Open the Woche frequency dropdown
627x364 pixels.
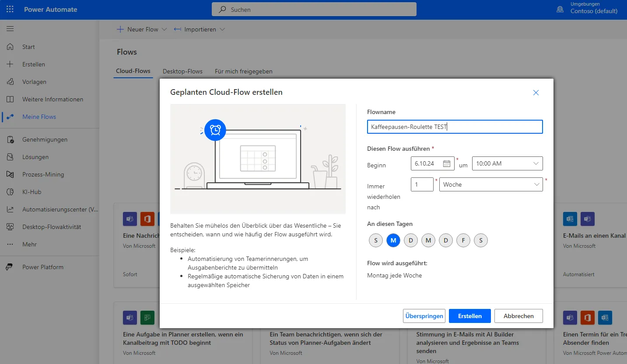(491, 184)
